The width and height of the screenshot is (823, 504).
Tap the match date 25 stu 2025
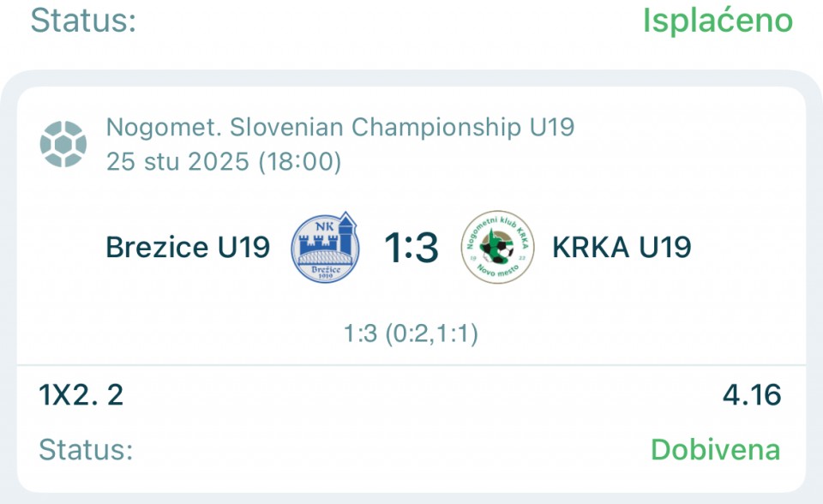[x=177, y=161]
